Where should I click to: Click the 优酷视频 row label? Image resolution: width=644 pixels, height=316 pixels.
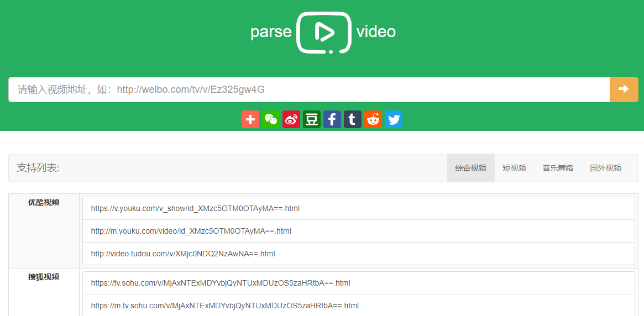44,202
